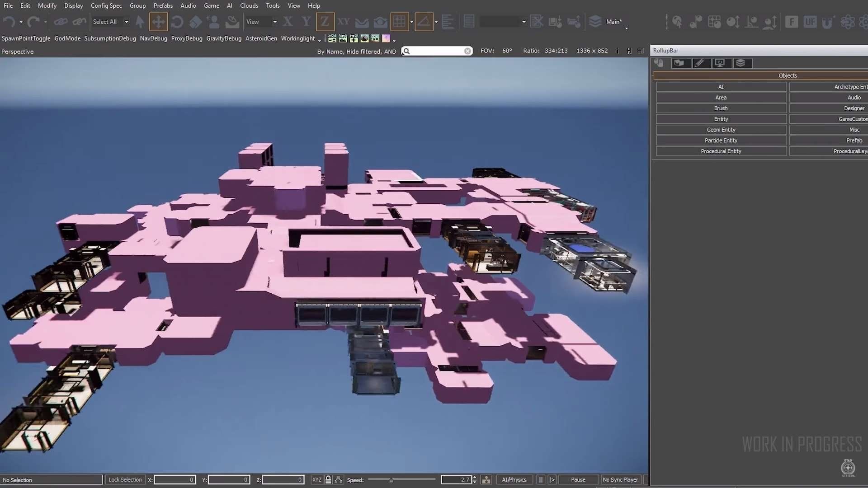Toggle AI/Physics simulation

[x=514, y=480]
